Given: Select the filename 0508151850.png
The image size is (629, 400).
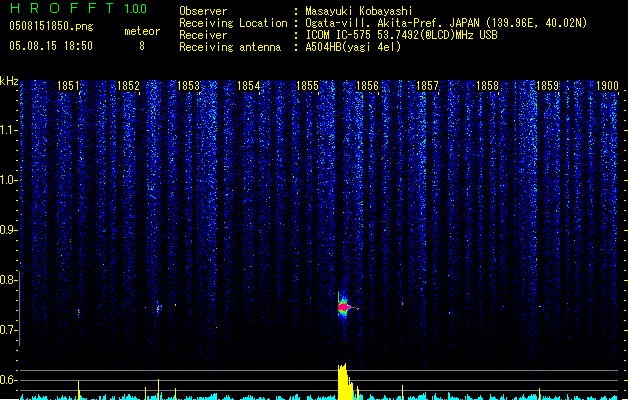Looking at the screenshot, I should tap(51, 26).
